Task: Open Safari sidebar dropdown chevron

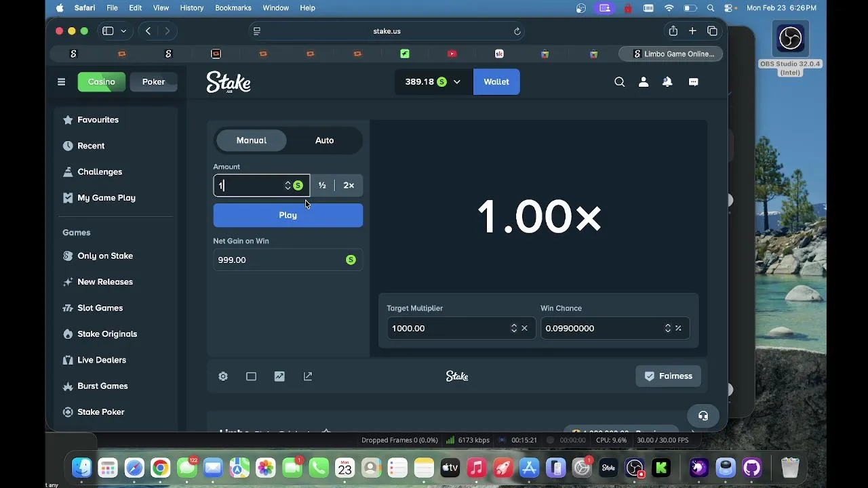Action: (123, 31)
